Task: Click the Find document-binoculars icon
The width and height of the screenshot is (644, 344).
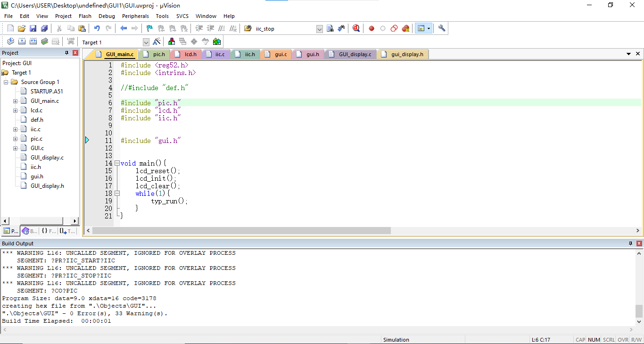Action: click(330, 28)
